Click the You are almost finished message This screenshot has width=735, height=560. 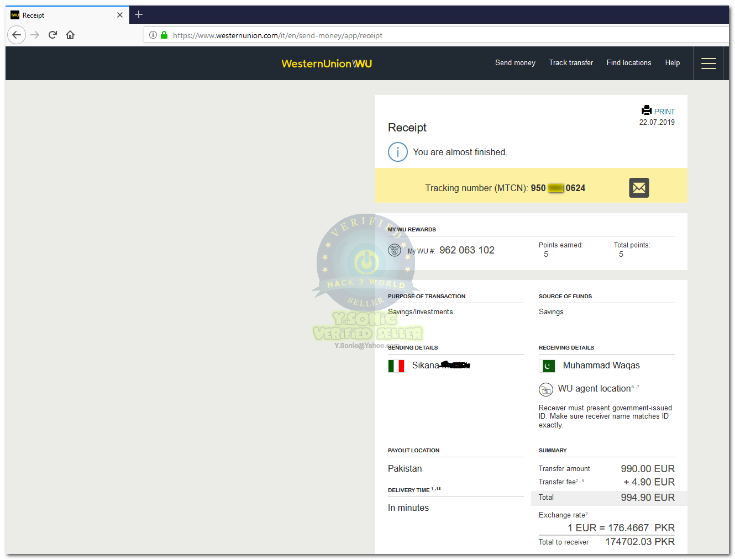point(460,152)
